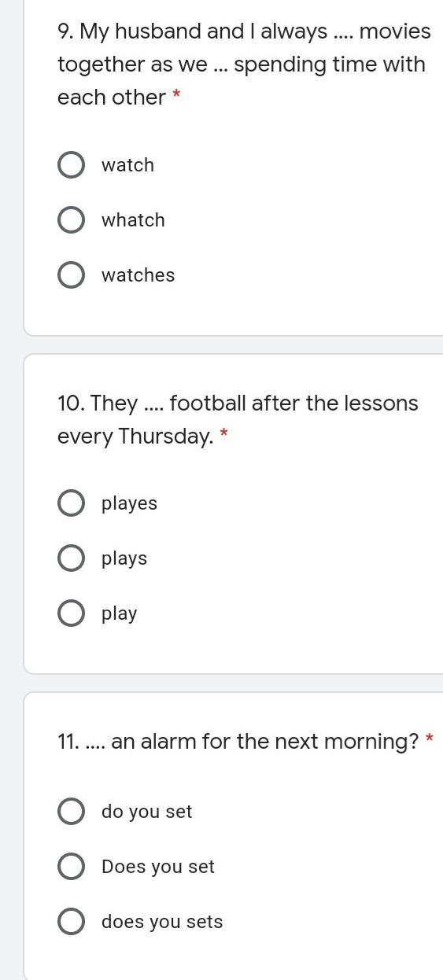This screenshot has height=980, width=443.
Task: Click the 'playes' answer label text
Action: click(129, 504)
